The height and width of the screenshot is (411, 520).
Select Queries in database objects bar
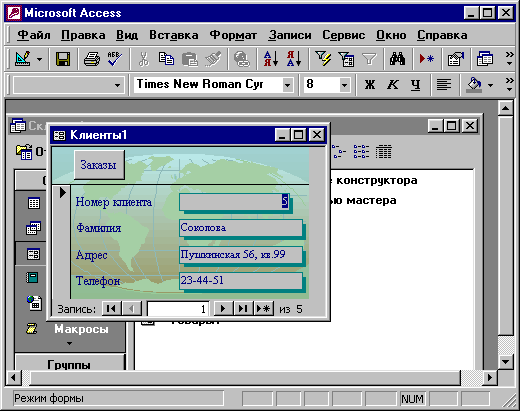pos(33,228)
